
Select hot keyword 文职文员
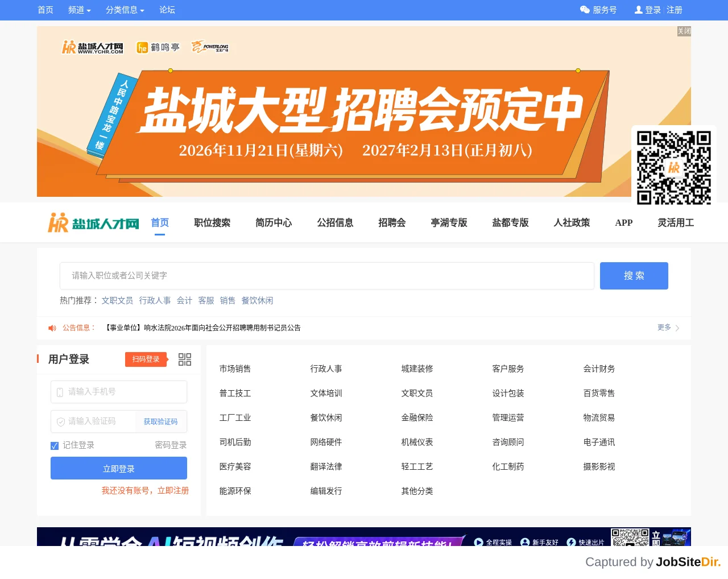tap(117, 300)
